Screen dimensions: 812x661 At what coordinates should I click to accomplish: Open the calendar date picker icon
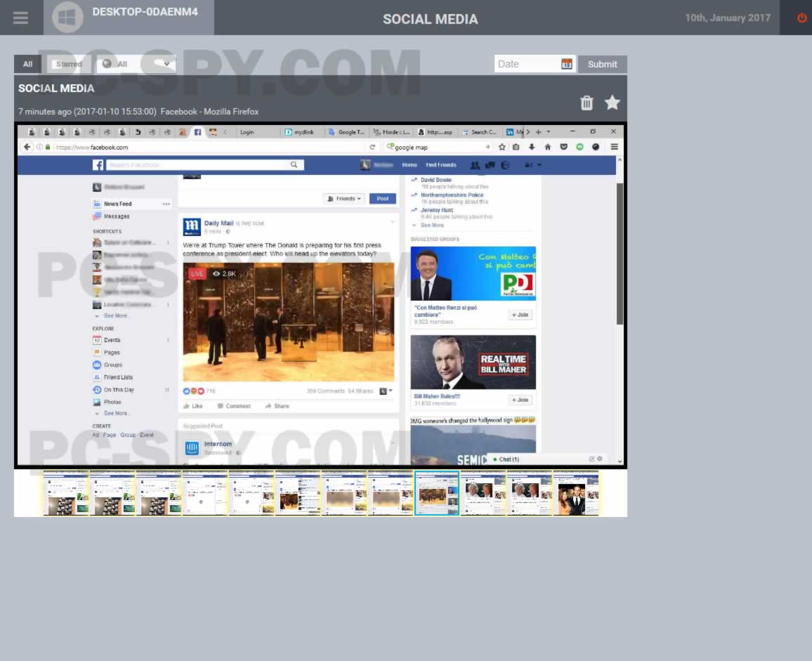click(567, 64)
